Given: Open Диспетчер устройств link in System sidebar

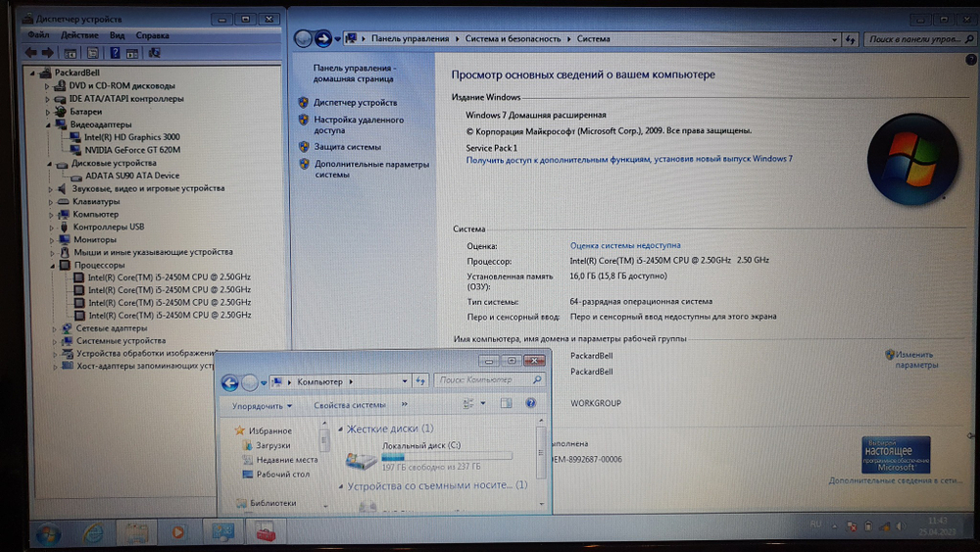Looking at the screenshot, I should tap(355, 103).
